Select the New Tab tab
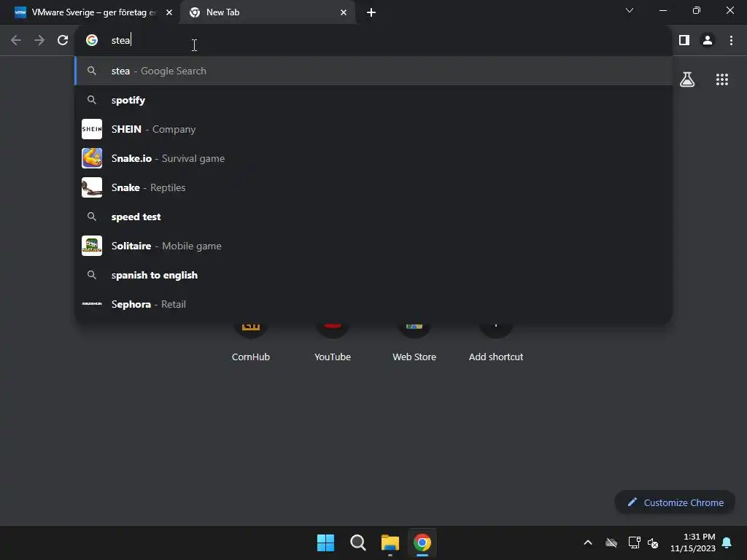The height and width of the screenshot is (560, 747). 267,12
